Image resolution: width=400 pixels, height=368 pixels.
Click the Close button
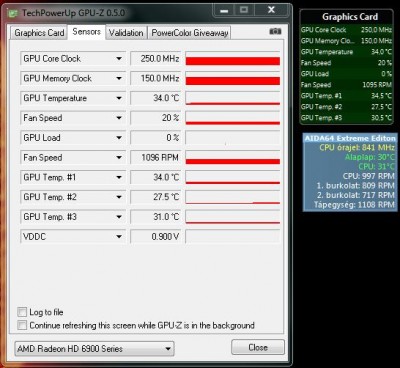[258, 347]
